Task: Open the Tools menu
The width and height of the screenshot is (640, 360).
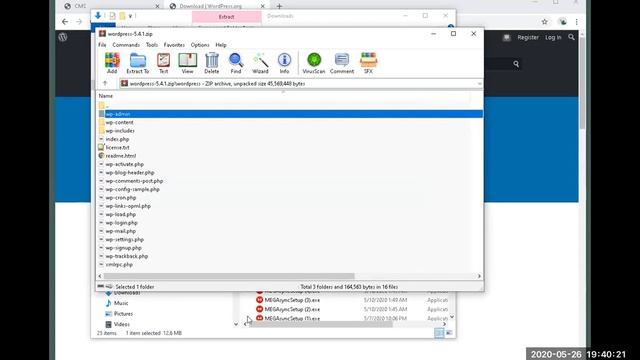Action: 152,45
